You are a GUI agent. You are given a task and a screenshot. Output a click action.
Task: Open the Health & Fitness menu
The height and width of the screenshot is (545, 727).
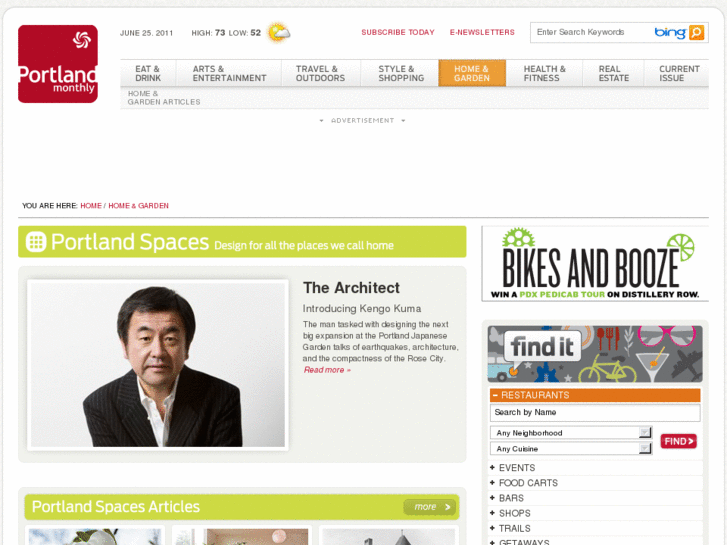click(544, 73)
